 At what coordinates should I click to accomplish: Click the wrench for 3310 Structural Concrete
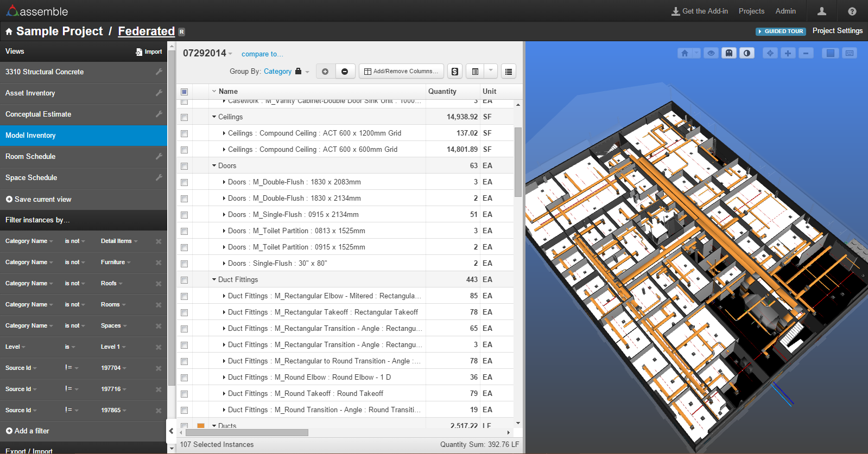tap(159, 72)
